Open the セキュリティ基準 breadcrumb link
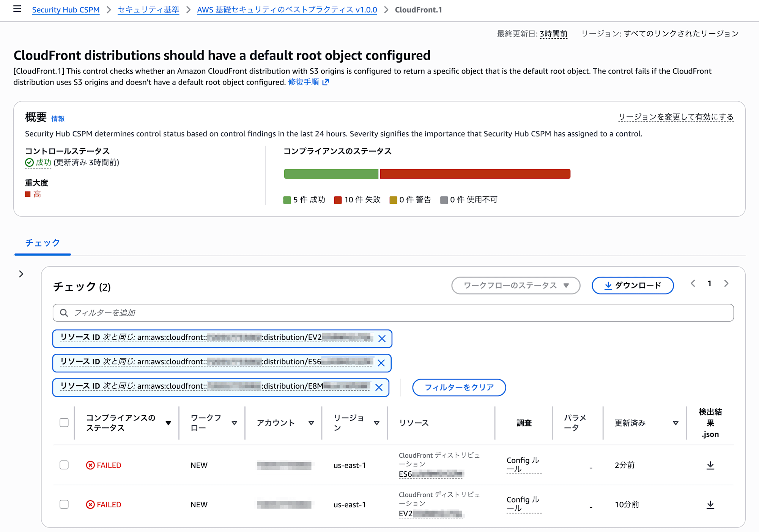Viewport: 759px width, 532px height. 148,10
